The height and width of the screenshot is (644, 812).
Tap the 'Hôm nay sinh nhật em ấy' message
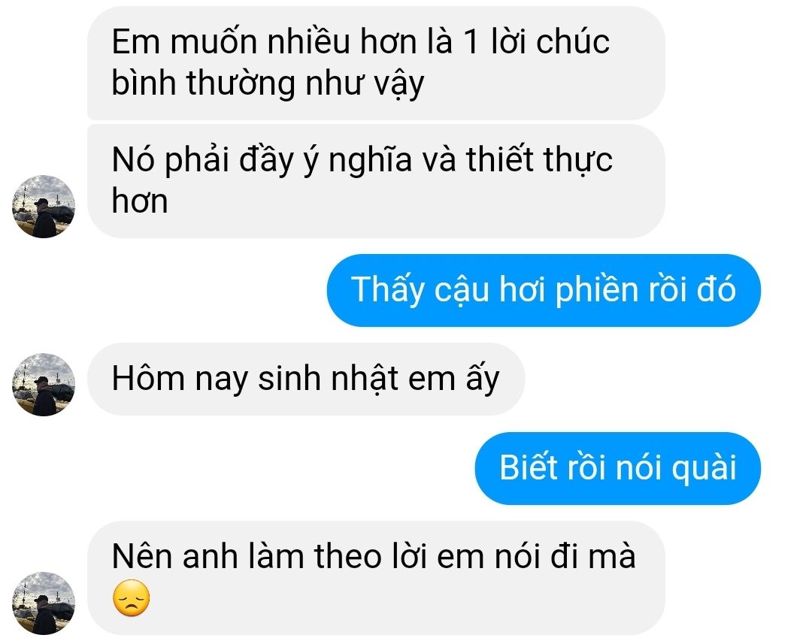(x=306, y=379)
